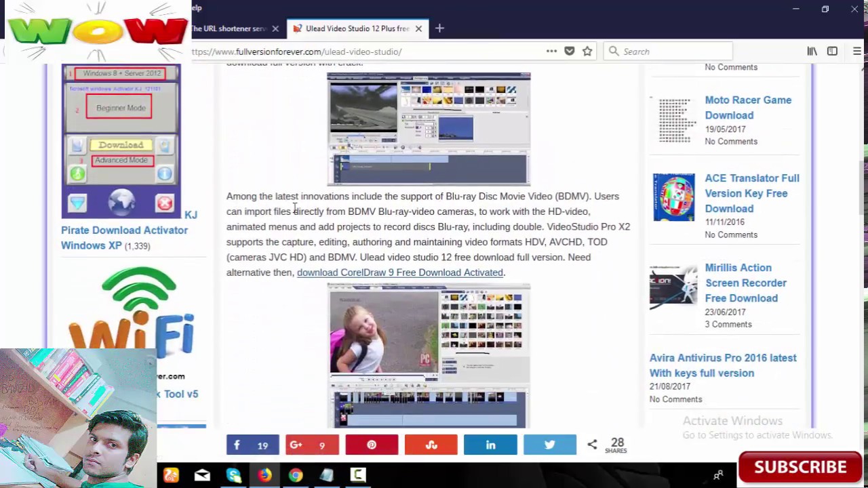Click the date 21/08/2017
The image size is (868, 488).
tap(669, 386)
